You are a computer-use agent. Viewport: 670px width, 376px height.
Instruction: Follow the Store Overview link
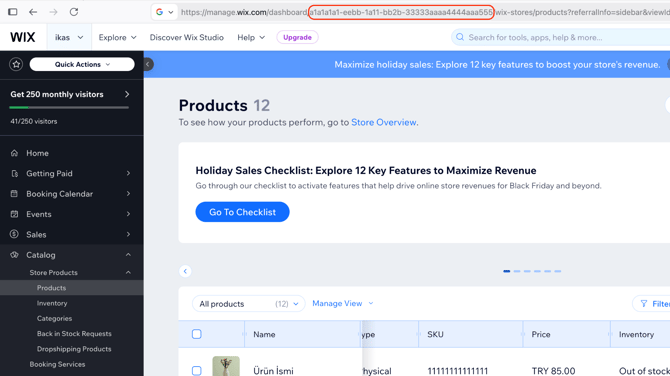384,122
